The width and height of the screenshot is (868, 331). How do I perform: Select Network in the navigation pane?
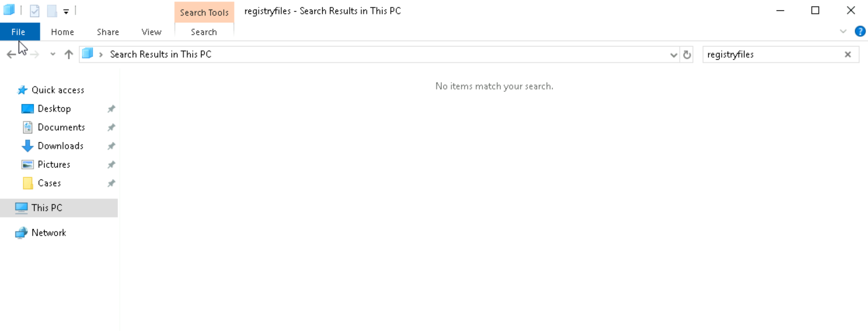coord(49,233)
